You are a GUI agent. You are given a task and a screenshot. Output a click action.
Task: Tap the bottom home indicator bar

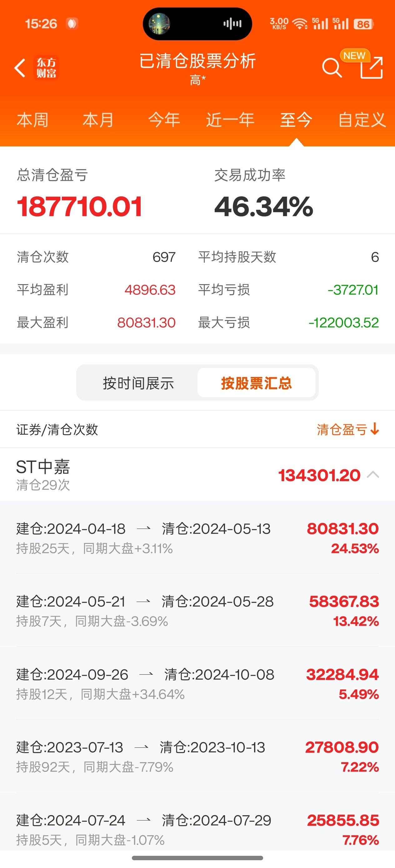(197, 858)
